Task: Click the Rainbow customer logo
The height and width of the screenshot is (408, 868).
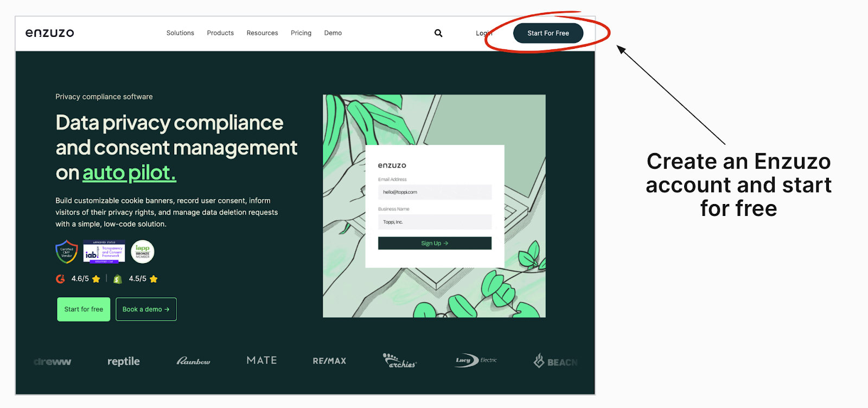Action: pyautogui.click(x=193, y=361)
